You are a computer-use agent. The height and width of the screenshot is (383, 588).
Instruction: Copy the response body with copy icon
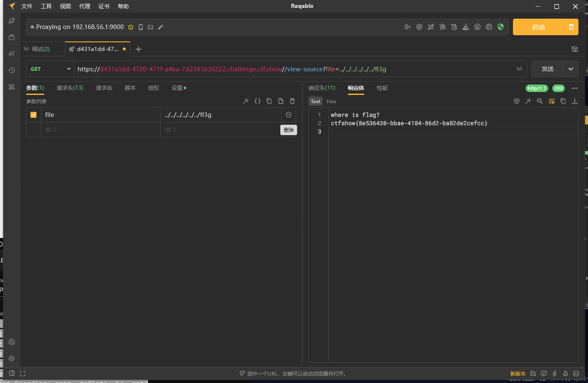click(x=563, y=101)
